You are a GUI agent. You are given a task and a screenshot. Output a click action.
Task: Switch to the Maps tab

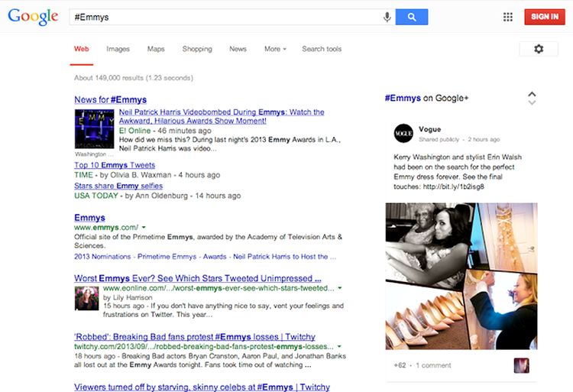tap(156, 49)
